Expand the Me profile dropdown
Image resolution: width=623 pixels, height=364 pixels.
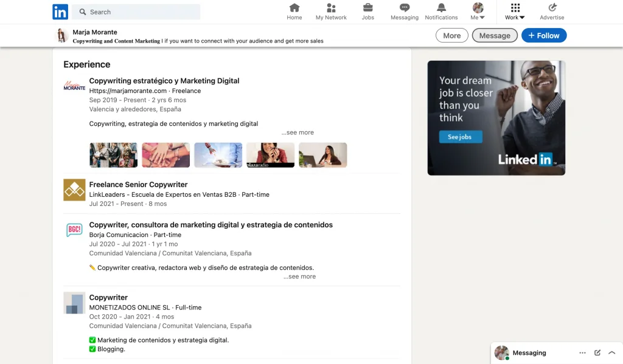point(478,12)
